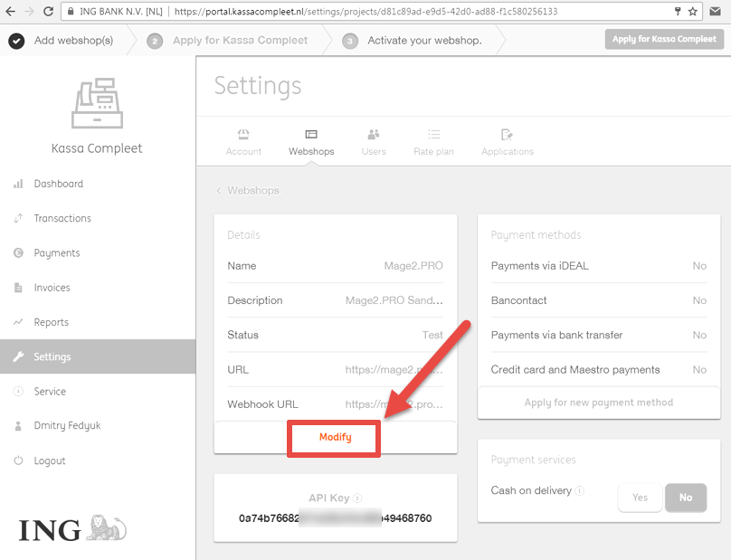731x560 pixels.
Task: Click the user profile person icon
Action: click(18, 426)
